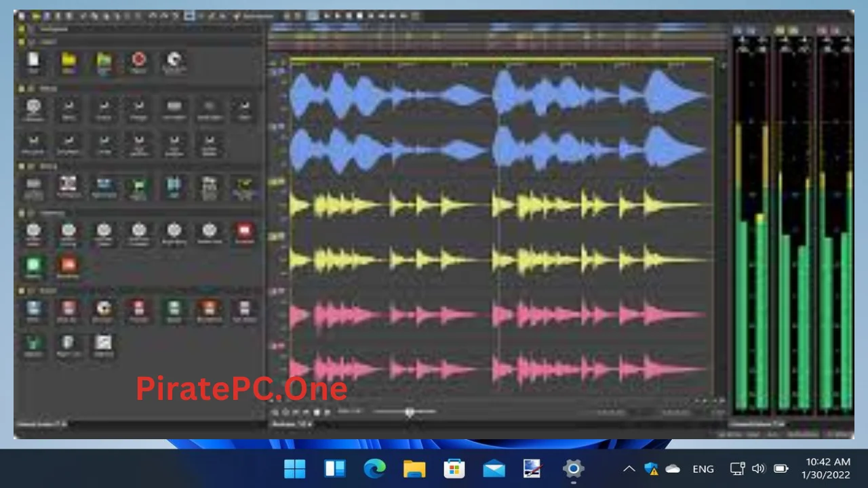Image resolution: width=868 pixels, height=488 pixels.
Task: Click the white blank document icon in the first icon group
Action: 33,61
